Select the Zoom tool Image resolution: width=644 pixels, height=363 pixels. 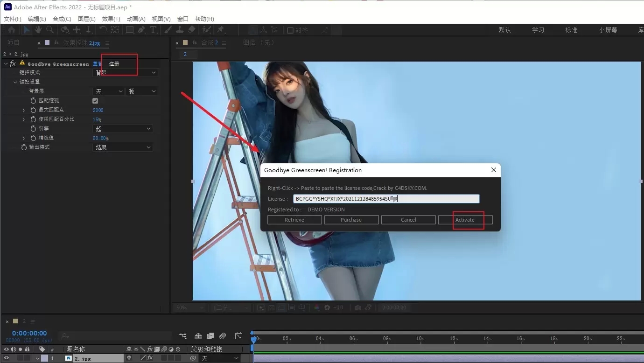tap(49, 29)
